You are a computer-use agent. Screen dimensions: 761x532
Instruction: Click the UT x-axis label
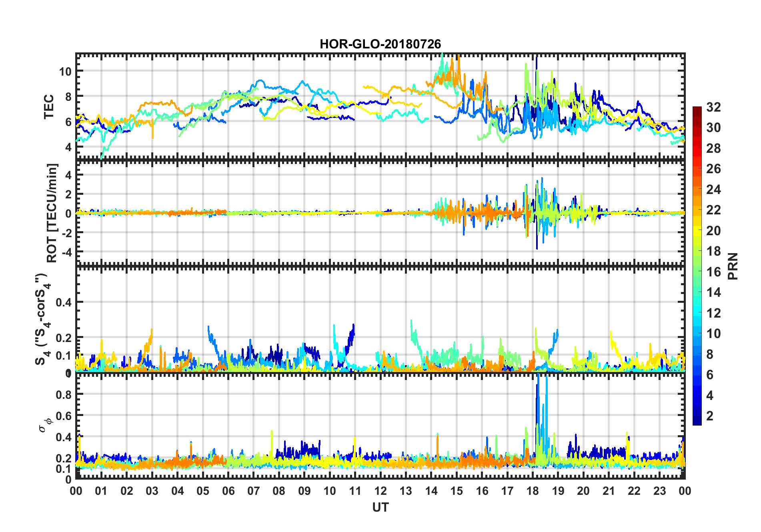point(380,507)
